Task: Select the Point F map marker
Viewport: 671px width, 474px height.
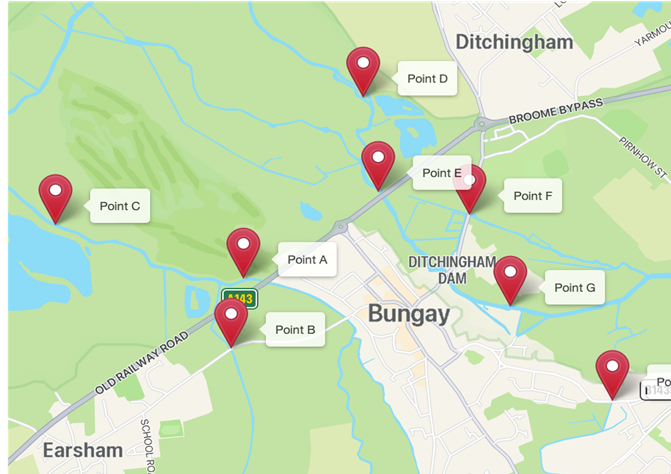Action: [469, 189]
